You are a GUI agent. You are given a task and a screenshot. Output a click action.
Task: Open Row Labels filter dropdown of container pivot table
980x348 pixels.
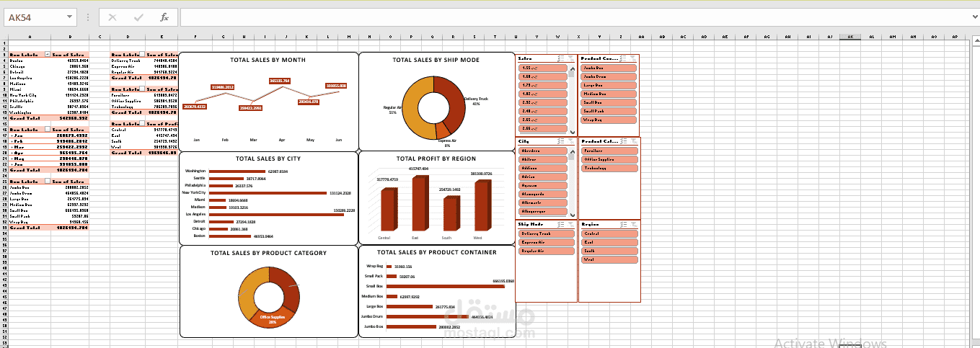(47, 180)
